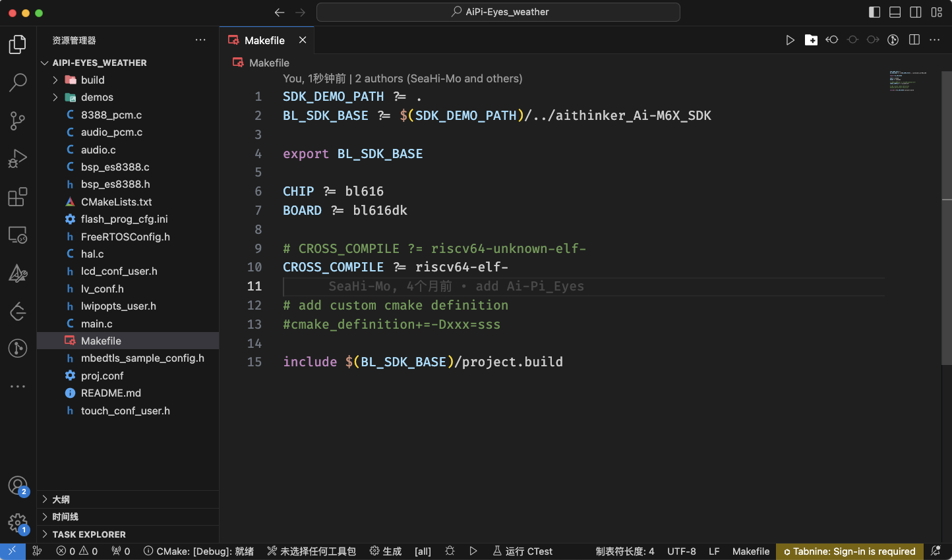Viewport: 952px width, 560px height.
Task: Open main.c from the file tree
Action: point(128,323)
